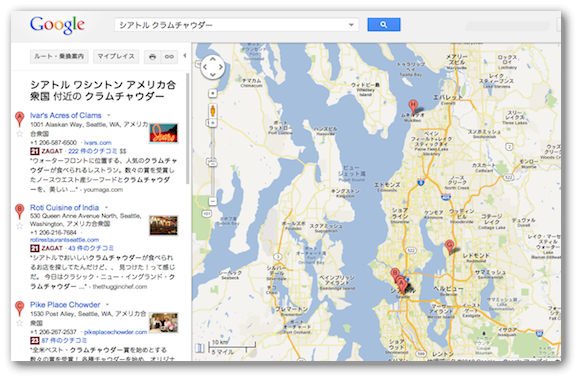This screenshot has height=378, width=578.
Task: Open Ivar's Acres of Clams link
Action: 66,115
